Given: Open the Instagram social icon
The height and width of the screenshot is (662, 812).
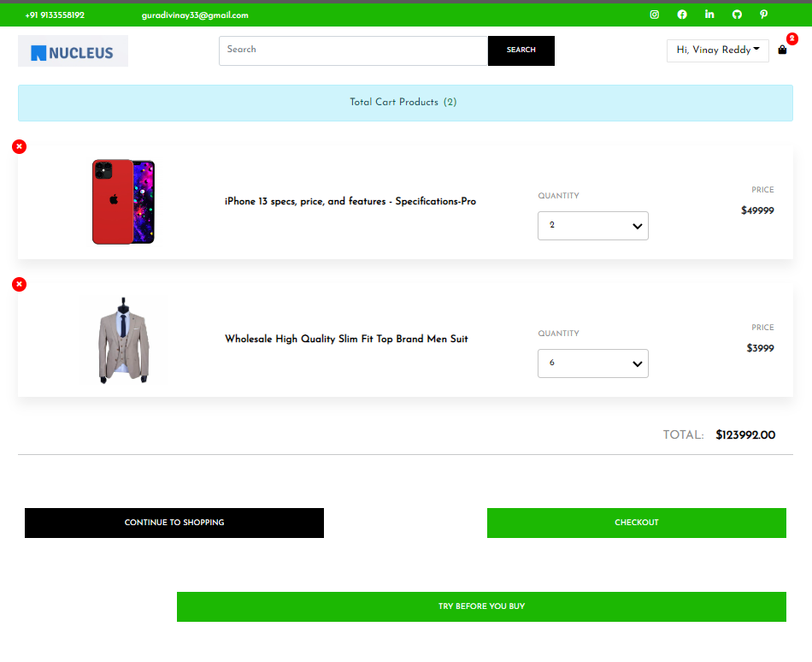Looking at the screenshot, I should pyautogui.click(x=654, y=15).
